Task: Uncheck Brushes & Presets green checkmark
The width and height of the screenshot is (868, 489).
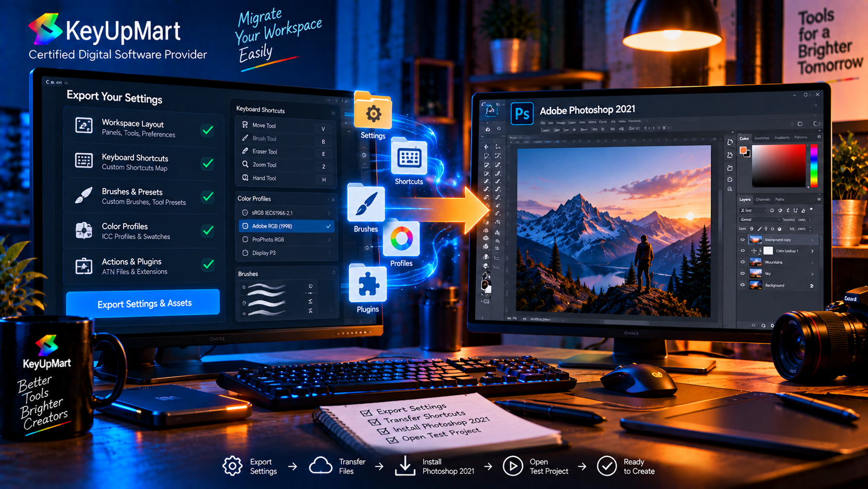Action: click(208, 197)
